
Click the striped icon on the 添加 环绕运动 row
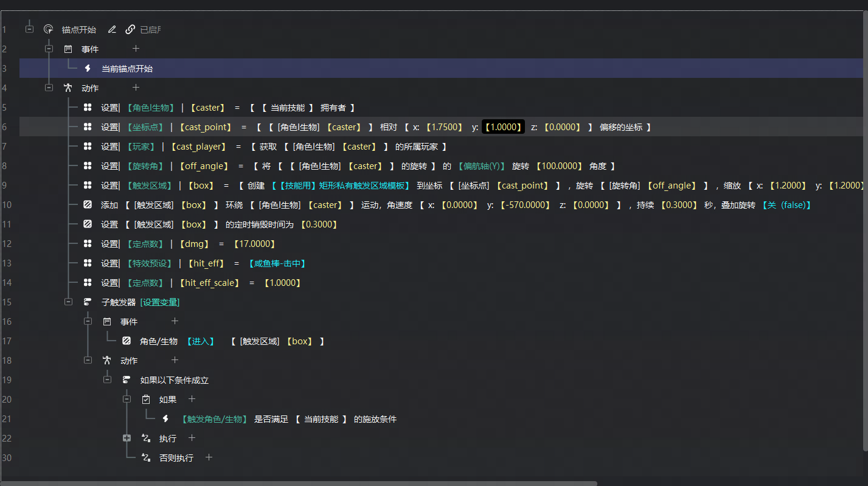[88, 204]
